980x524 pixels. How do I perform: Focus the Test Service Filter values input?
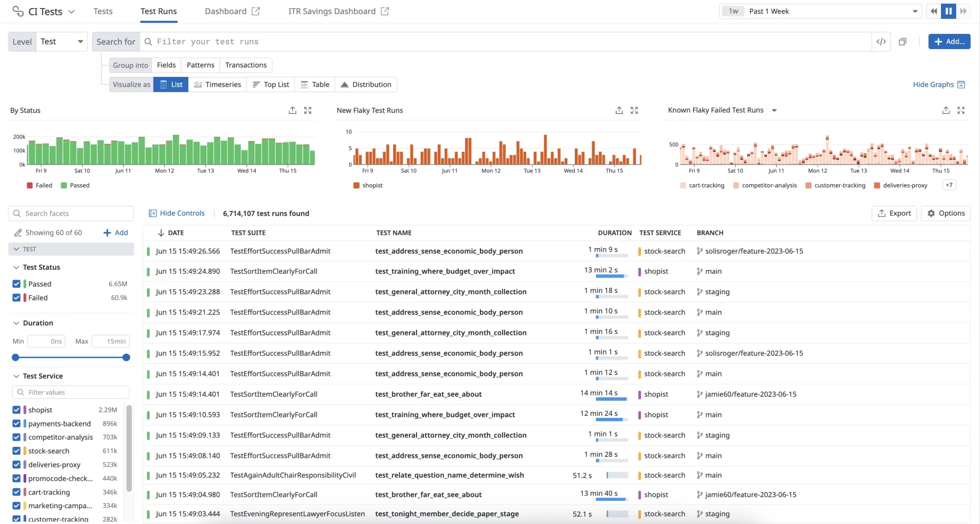[x=71, y=392]
